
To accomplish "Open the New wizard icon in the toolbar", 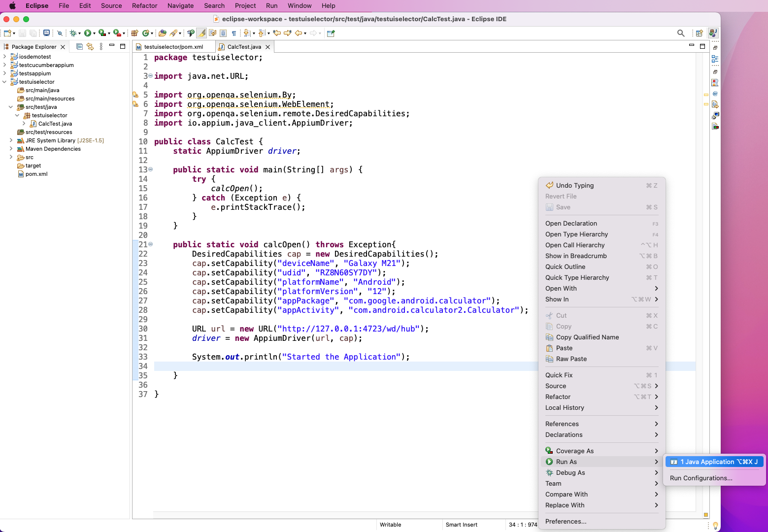I will point(7,33).
